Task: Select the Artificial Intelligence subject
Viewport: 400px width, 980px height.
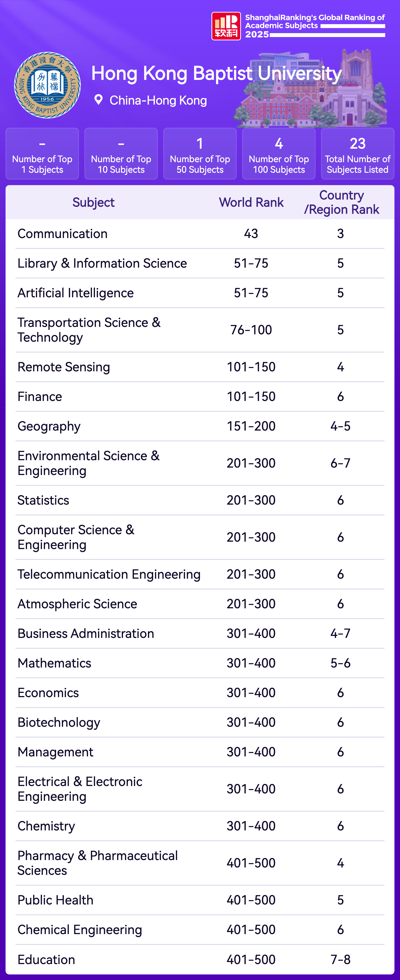Action: (x=75, y=293)
